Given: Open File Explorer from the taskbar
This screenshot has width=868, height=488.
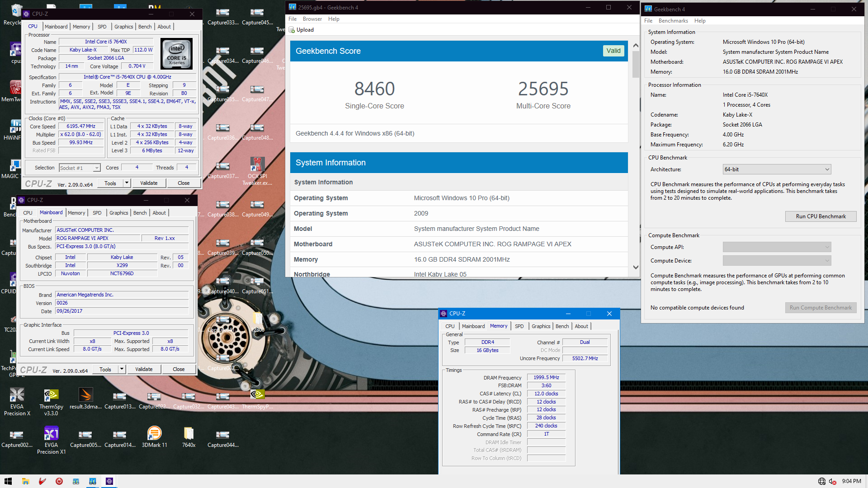Looking at the screenshot, I should (26, 481).
